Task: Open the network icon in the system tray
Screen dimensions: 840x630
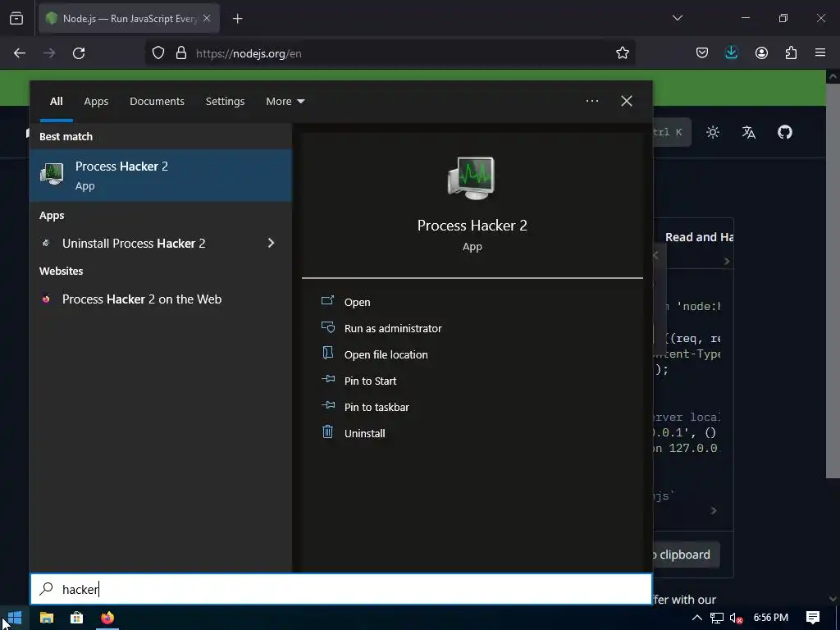Action: (x=717, y=618)
